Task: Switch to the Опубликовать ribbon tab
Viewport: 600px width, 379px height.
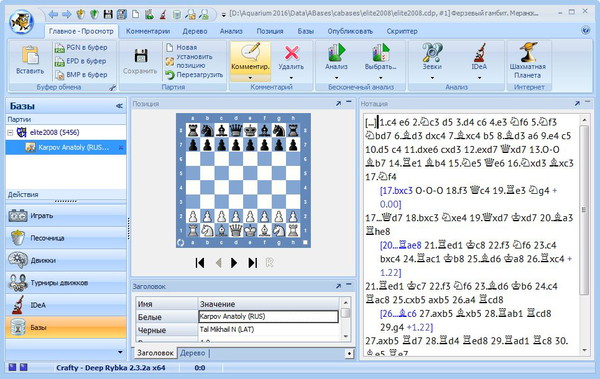Action: point(350,31)
